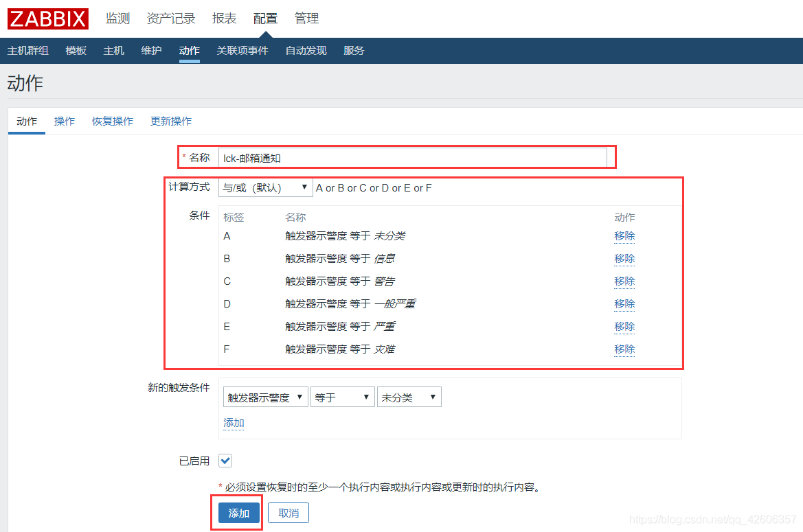This screenshot has height=532, width=803.
Task: Click formula text A or B or C
Action: [x=373, y=187]
